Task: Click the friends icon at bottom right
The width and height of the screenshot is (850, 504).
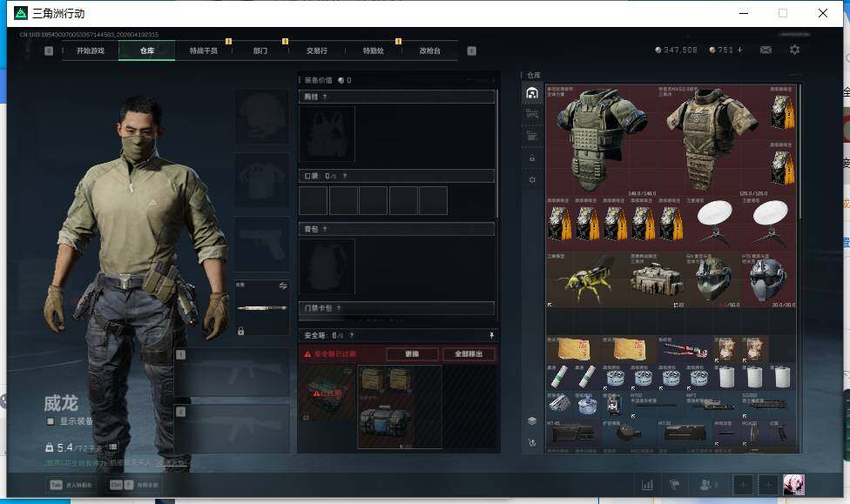Action: [x=709, y=485]
